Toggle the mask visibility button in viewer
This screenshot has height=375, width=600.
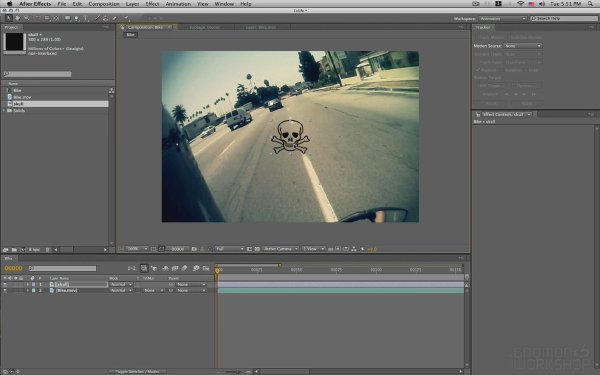[161, 249]
